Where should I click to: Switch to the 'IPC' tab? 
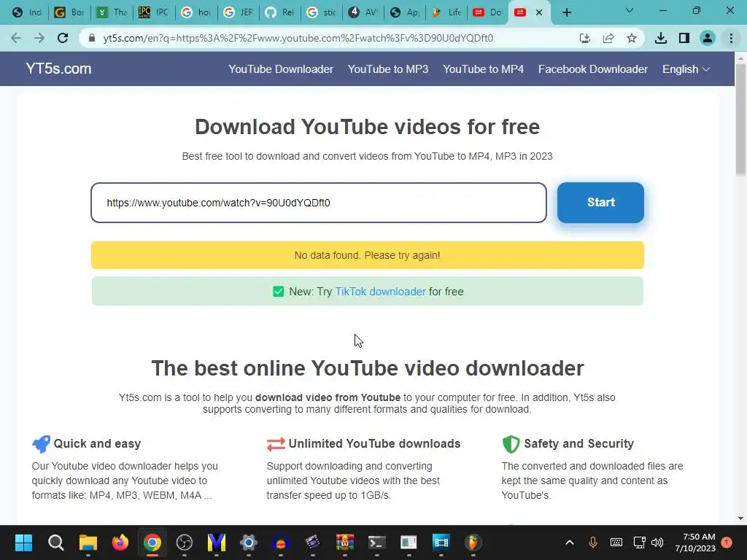pyautogui.click(x=153, y=12)
